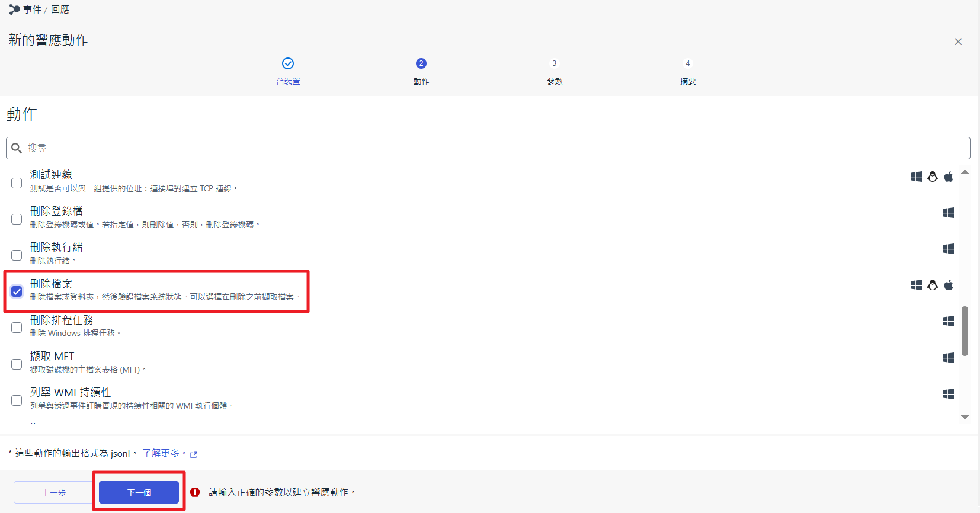Click description 刪除 Windows 排程任務
This screenshot has height=513, width=980.
[x=75, y=333]
